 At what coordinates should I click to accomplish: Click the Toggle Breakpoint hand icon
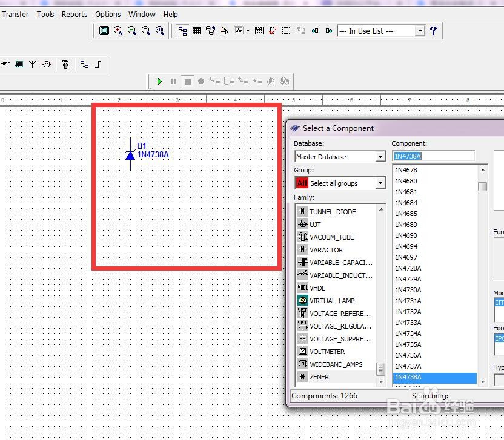pos(271,81)
